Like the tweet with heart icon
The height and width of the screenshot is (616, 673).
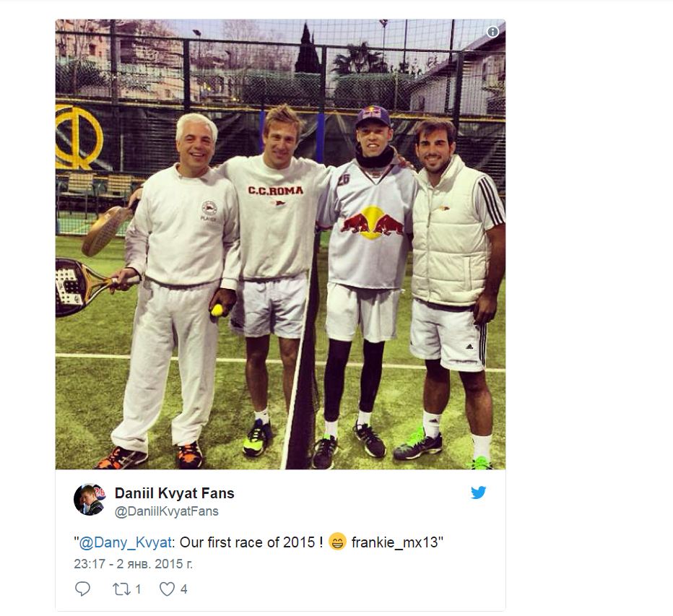(x=167, y=589)
